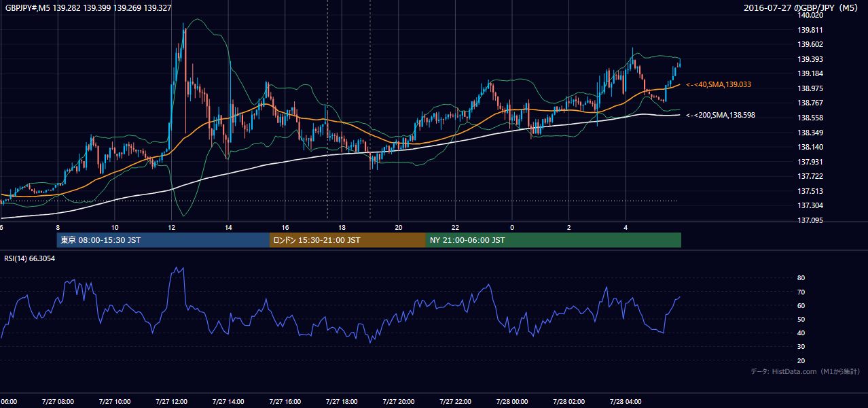Click hour tick 8 under the price chart
This screenshot has width=868, height=408.
pos(58,227)
